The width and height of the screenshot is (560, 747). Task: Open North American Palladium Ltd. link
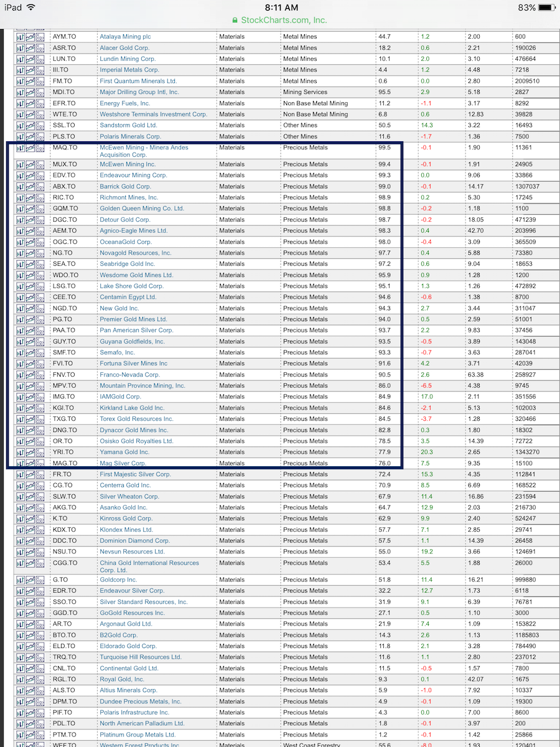click(142, 723)
